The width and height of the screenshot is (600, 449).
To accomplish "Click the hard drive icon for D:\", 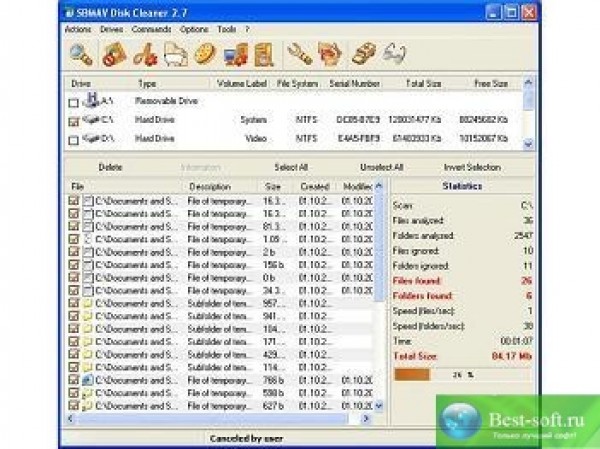I will 91,138.
